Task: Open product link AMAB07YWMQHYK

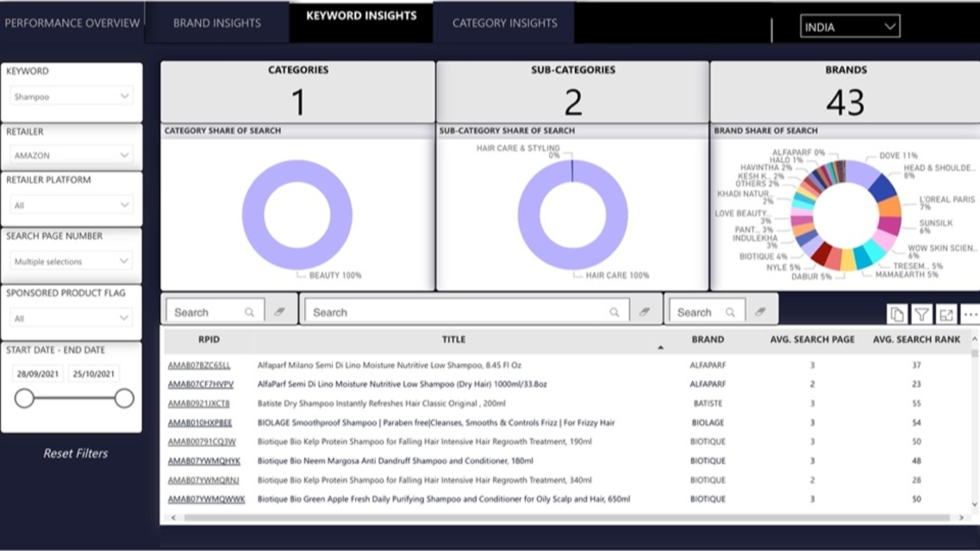Action: tap(204, 461)
